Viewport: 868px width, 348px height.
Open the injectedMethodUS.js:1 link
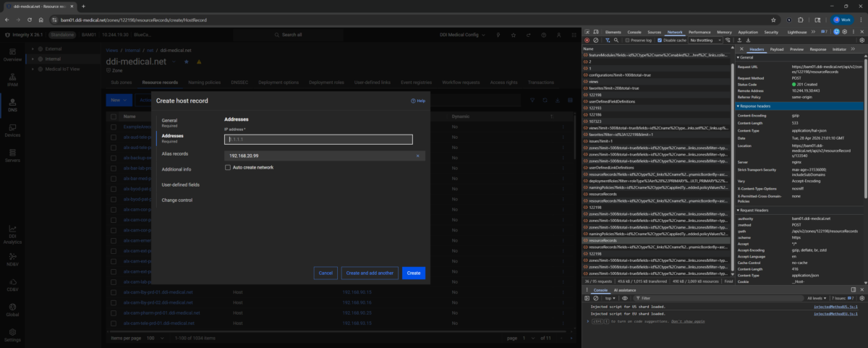click(x=835, y=307)
